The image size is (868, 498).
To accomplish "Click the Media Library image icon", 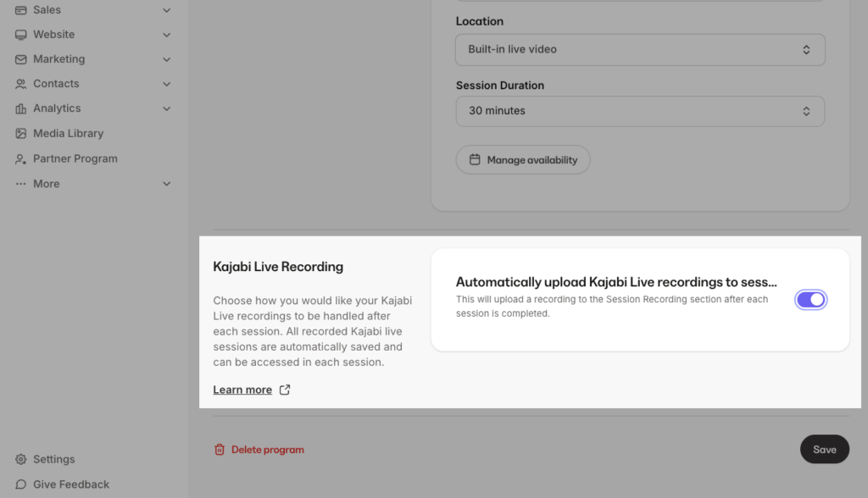I will 21,134.
